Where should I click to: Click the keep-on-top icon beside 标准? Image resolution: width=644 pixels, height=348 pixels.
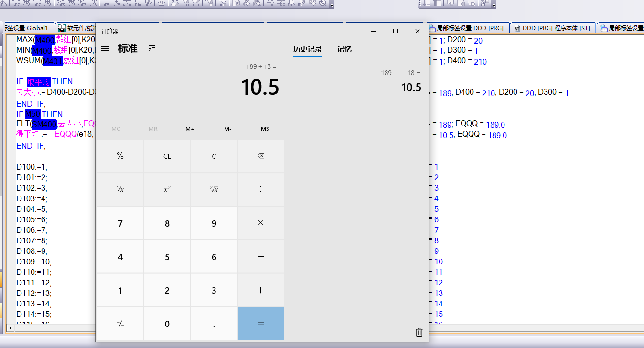point(152,49)
